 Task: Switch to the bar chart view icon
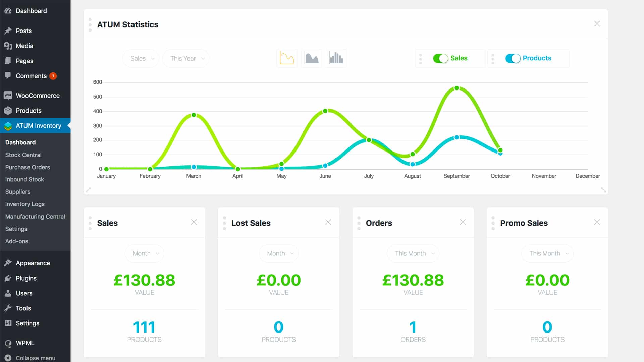click(336, 58)
